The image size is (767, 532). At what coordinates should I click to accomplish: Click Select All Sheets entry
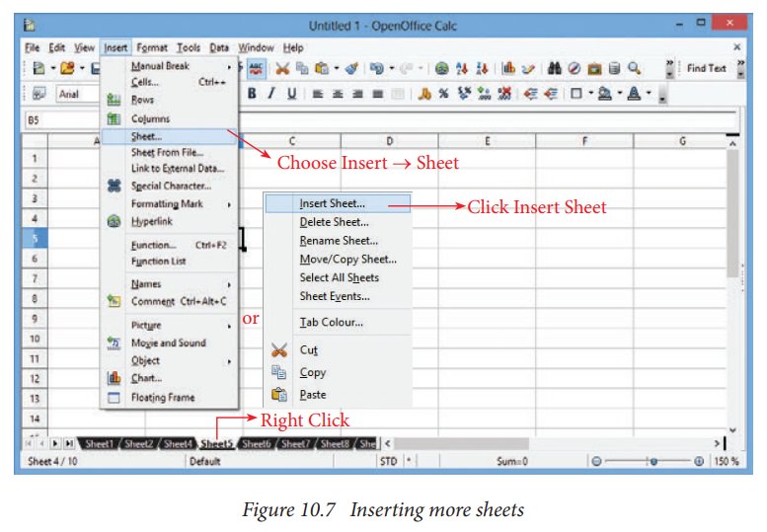[338, 277]
